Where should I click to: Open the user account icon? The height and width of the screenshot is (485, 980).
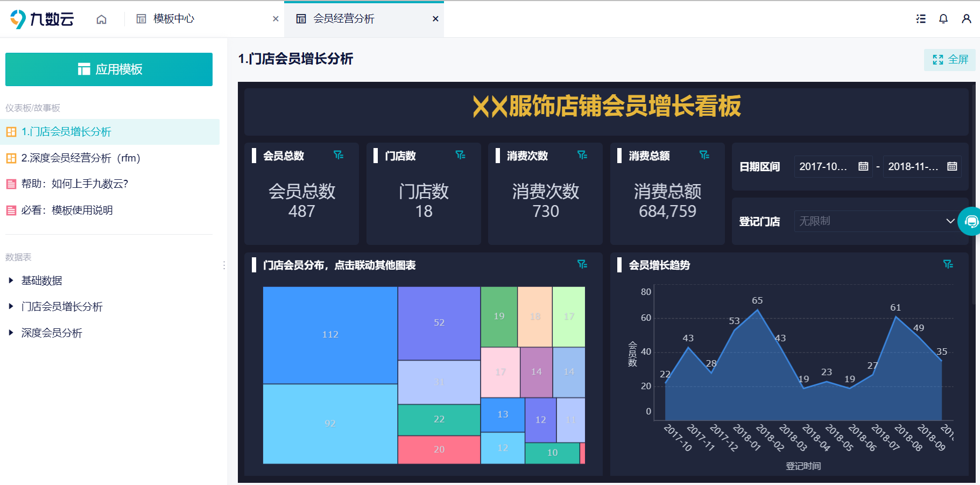(x=967, y=19)
